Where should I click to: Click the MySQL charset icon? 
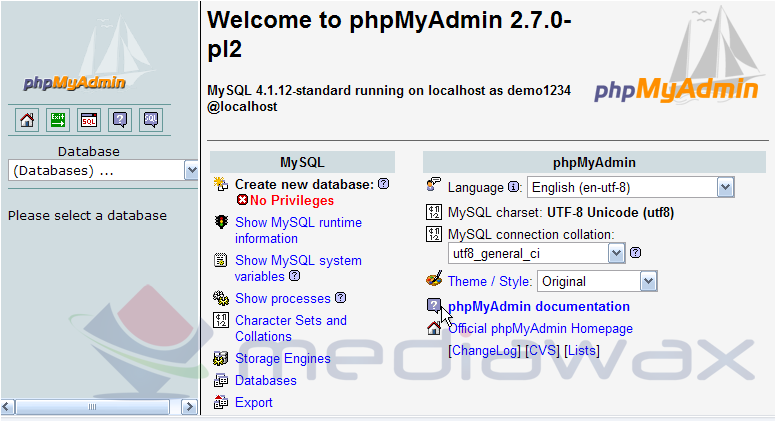[x=434, y=212]
